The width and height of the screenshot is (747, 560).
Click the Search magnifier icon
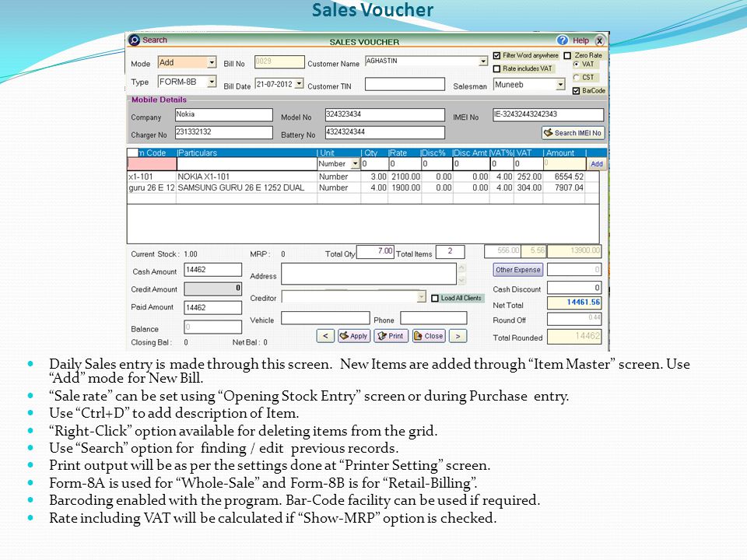click(x=135, y=40)
